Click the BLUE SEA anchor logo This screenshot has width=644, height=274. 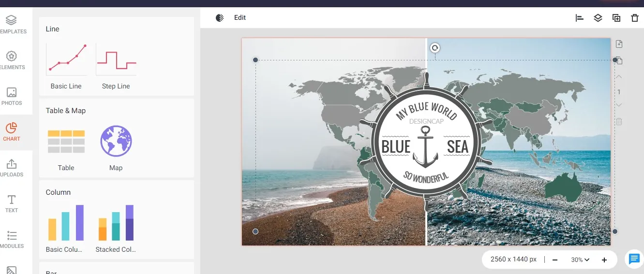(x=425, y=141)
